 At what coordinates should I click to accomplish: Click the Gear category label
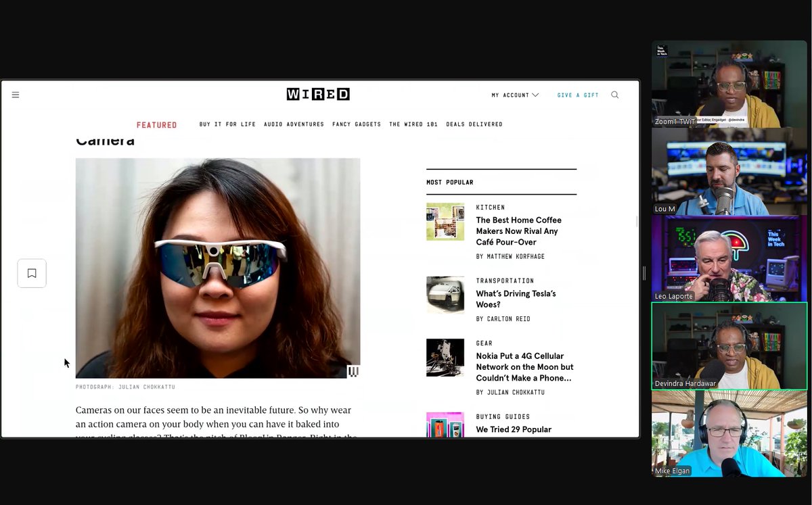[484, 343]
